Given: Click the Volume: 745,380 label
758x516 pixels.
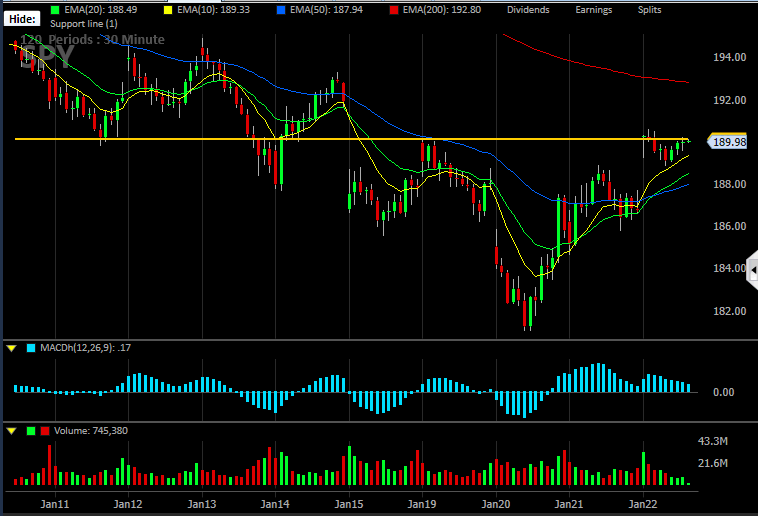Looking at the screenshot, I should click(x=91, y=430).
